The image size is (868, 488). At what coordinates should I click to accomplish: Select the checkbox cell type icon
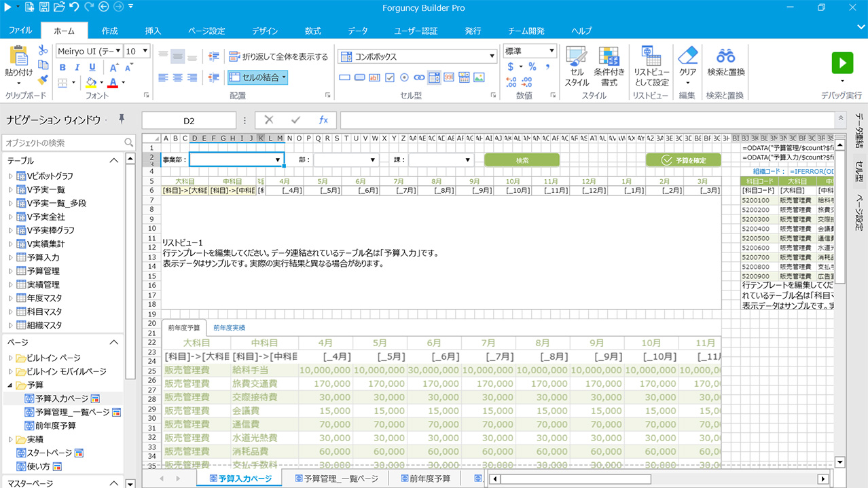390,77
